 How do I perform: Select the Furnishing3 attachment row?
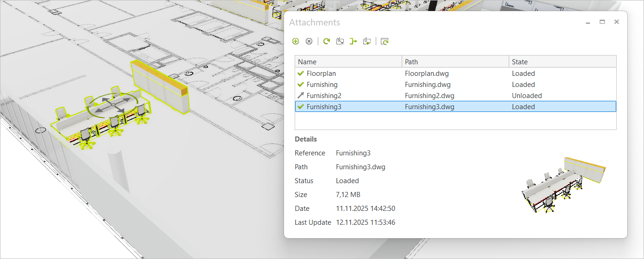point(455,106)
